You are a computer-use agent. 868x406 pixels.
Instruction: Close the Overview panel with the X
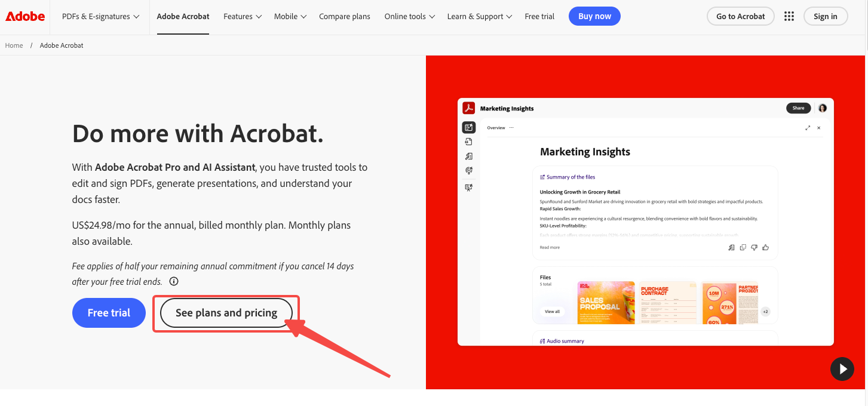(x=819, y=128)
